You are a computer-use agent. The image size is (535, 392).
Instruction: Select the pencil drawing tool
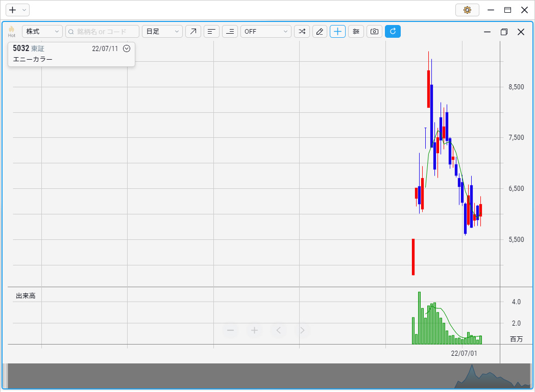coord(320,31)
